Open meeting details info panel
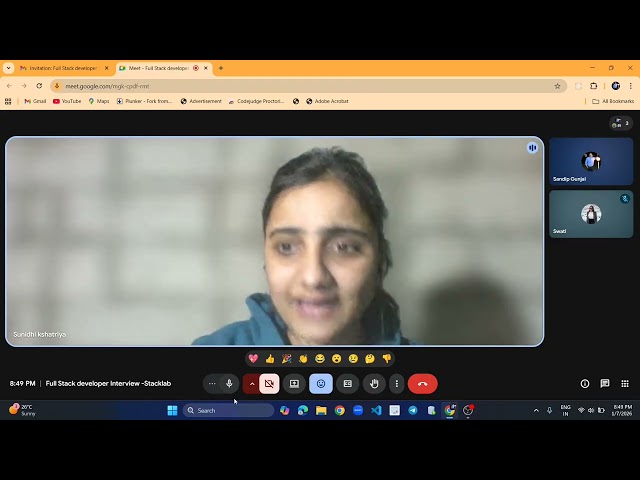The width and height of the screenshot is (640, 480). pyautogui.click(x=585, y=384)
